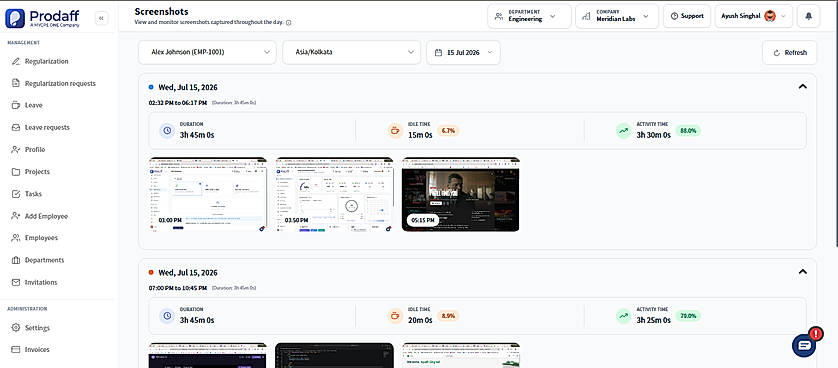Click the Leave cup icon in sidebar
This screenshot has width=838, height=368.
tap(15, 105)
